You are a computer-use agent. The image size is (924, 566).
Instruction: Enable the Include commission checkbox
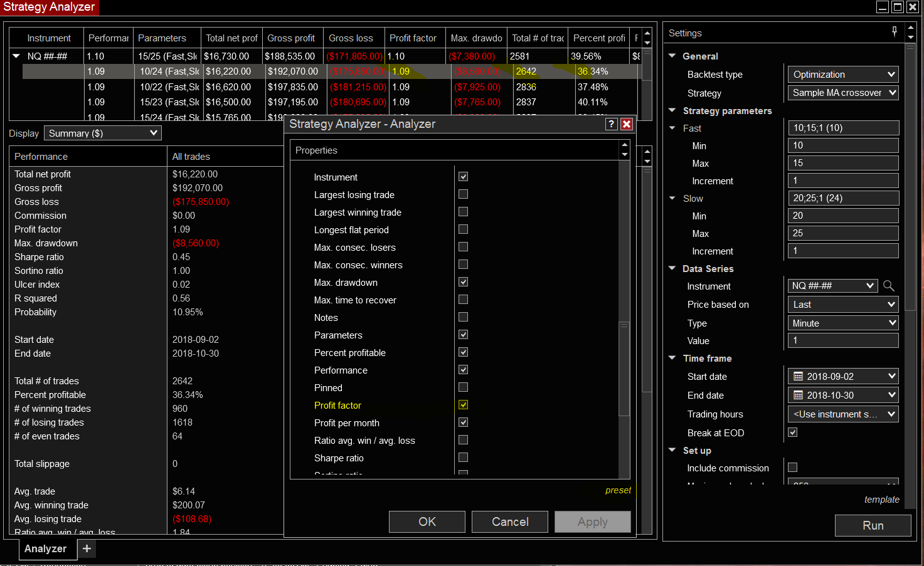coord(793,468)
